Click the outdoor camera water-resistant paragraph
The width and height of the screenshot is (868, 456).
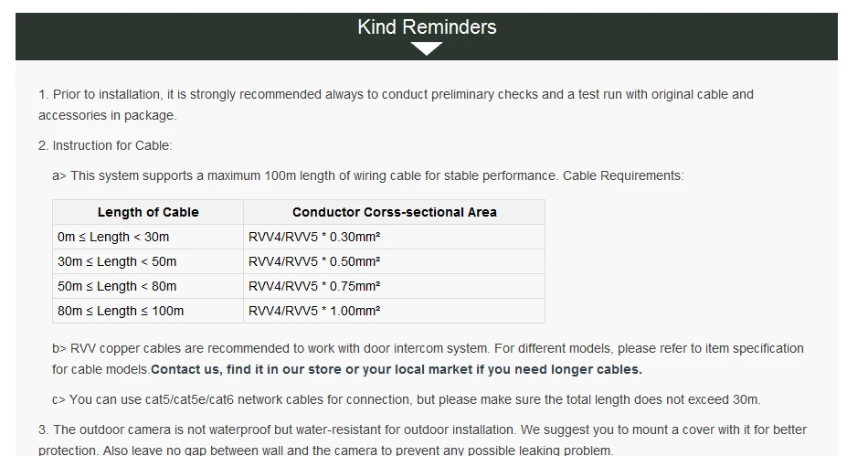pos(422,440)
